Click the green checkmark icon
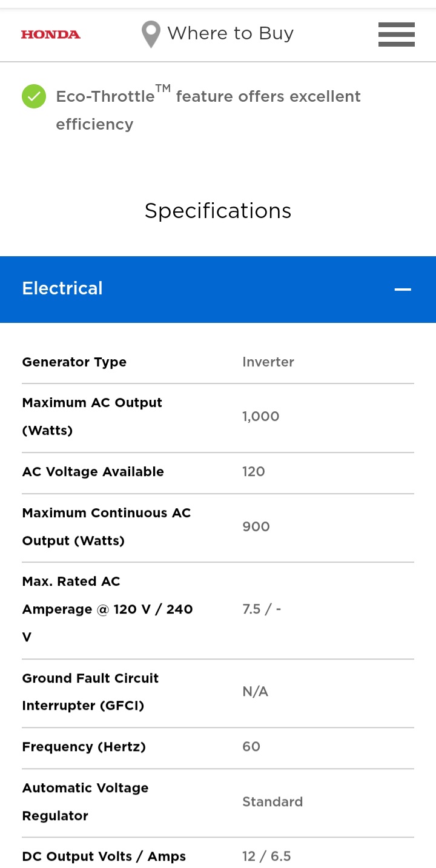The width and height of the screenshot is (436, 868). [34, 97]
